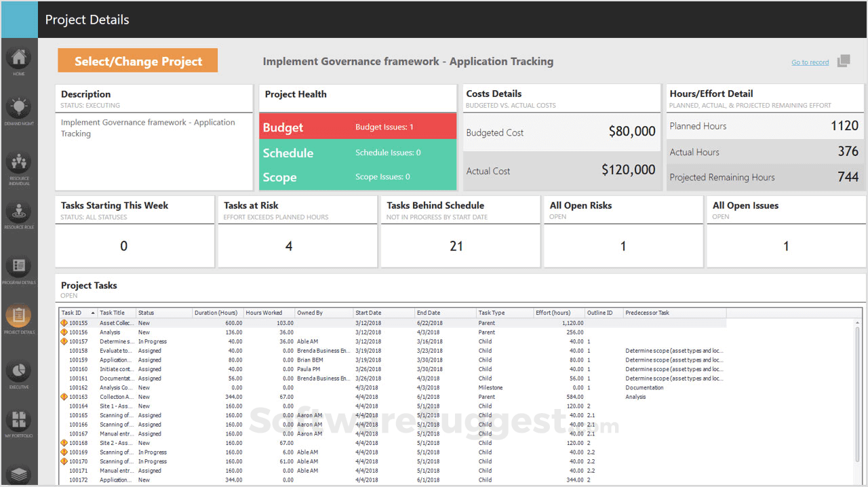Open the Executive pie chart icon

pos(19,372)
